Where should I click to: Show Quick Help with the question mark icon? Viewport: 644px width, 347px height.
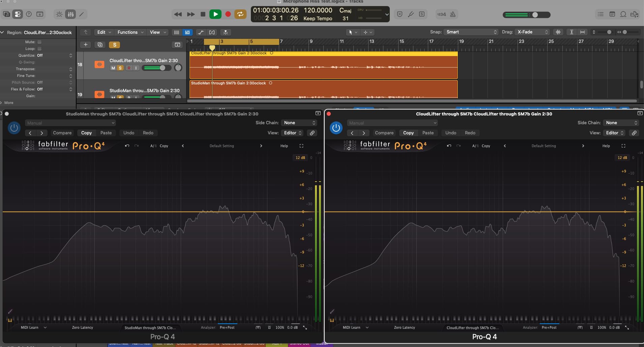click(29, 14)
